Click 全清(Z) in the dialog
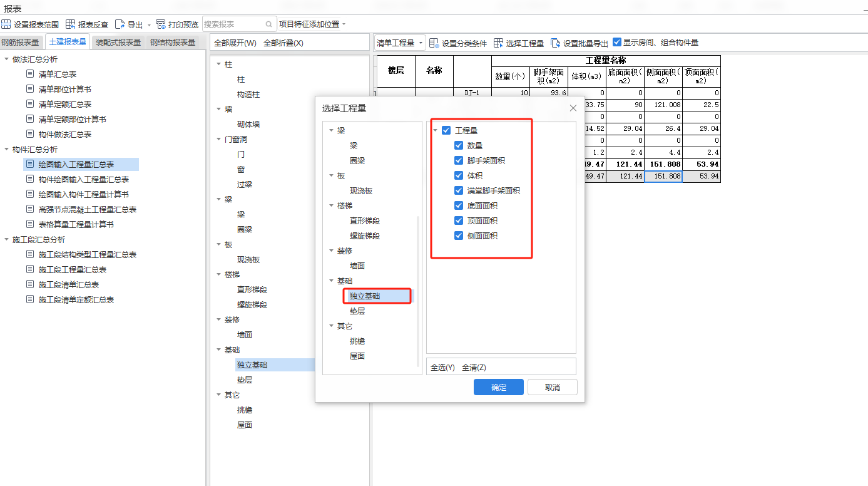The height and width of the screenshot is (486, 868). tap(474, 368)
